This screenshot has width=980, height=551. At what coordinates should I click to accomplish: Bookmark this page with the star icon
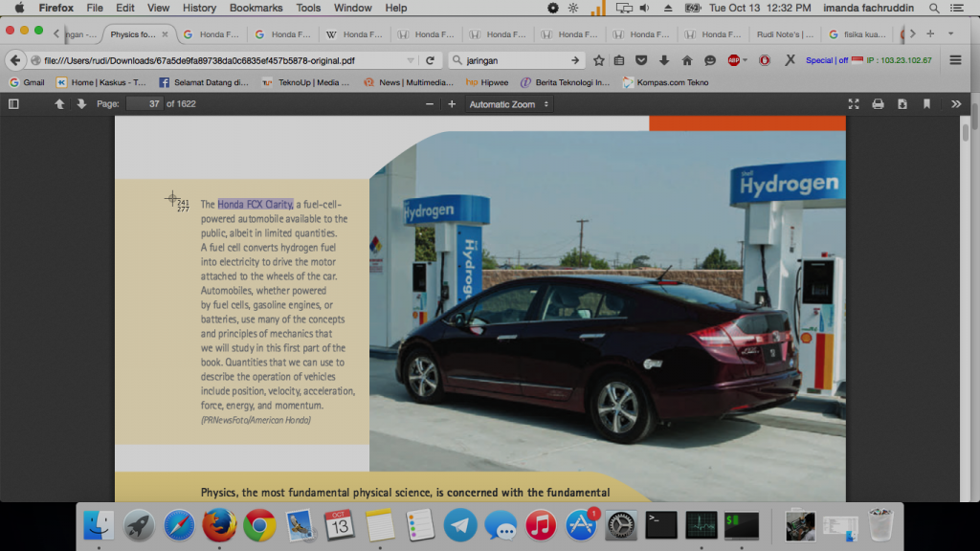pos(599,60)
